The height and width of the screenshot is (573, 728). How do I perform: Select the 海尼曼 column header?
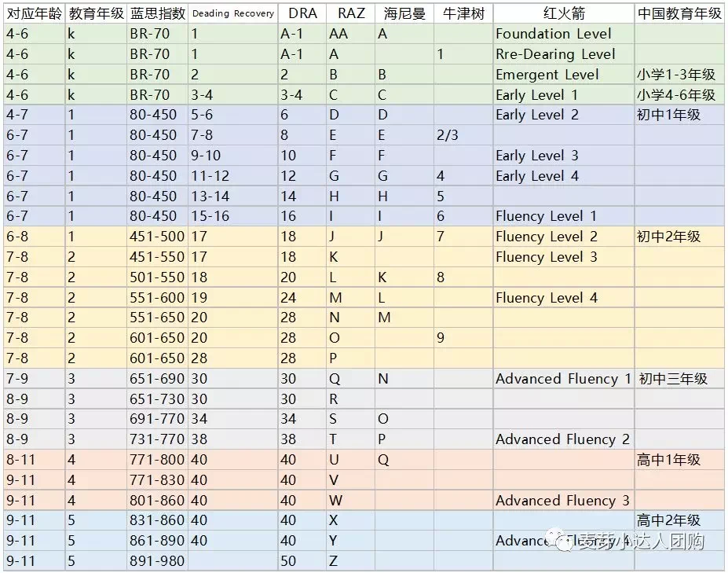point(404,13)
